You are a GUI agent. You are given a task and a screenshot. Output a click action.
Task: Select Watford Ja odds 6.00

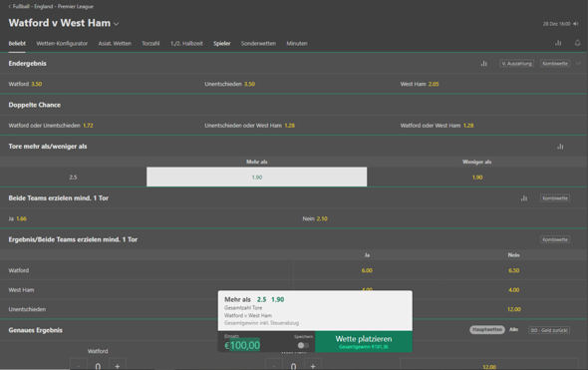367,270
